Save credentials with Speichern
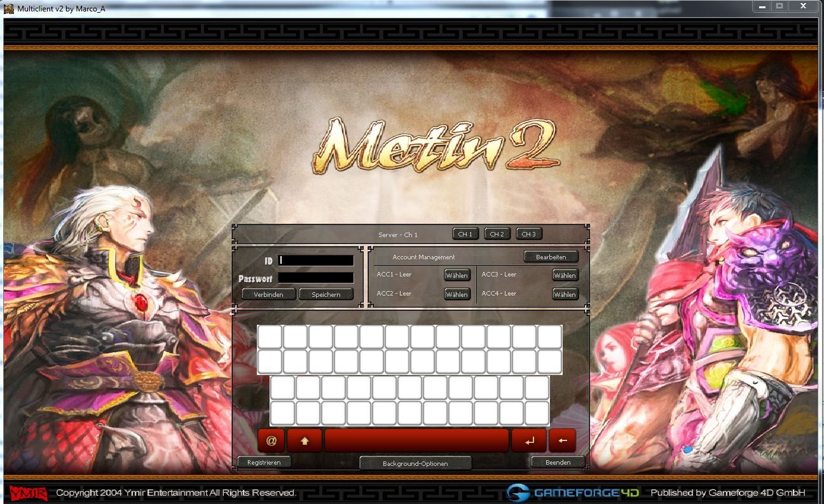The image size is (824, 504). click(326, 294)
